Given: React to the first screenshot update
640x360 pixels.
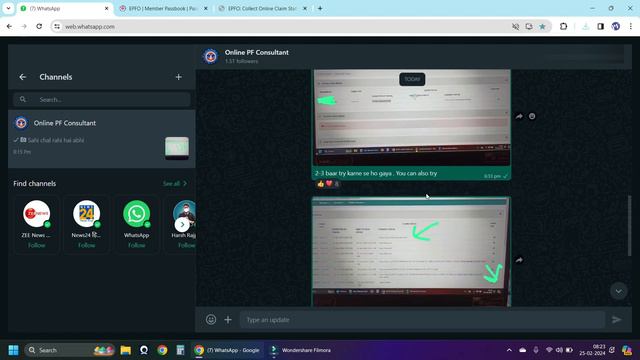Looking at the screenshot, I should [x=532, y=116].
